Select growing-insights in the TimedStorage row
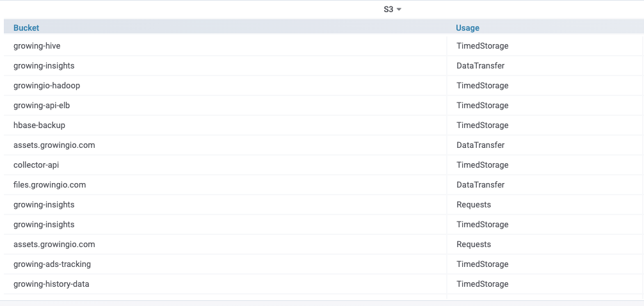Viewport: 644px width, 306px height. click(x=44, y=225)
